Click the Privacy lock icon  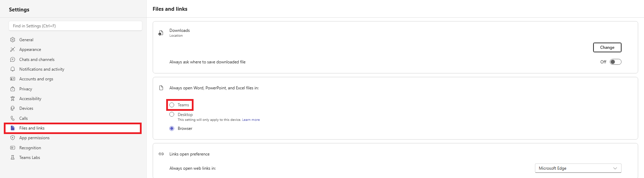pos(13,89)
